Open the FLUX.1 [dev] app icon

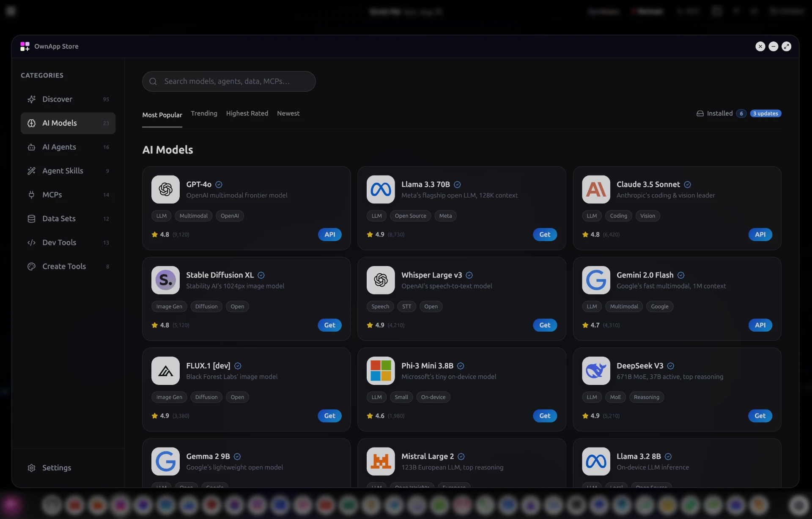pos(165,371)
